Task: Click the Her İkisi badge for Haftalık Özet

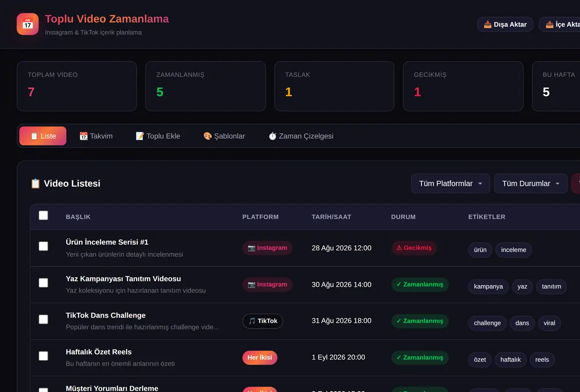Action: [x=260, y=358]
